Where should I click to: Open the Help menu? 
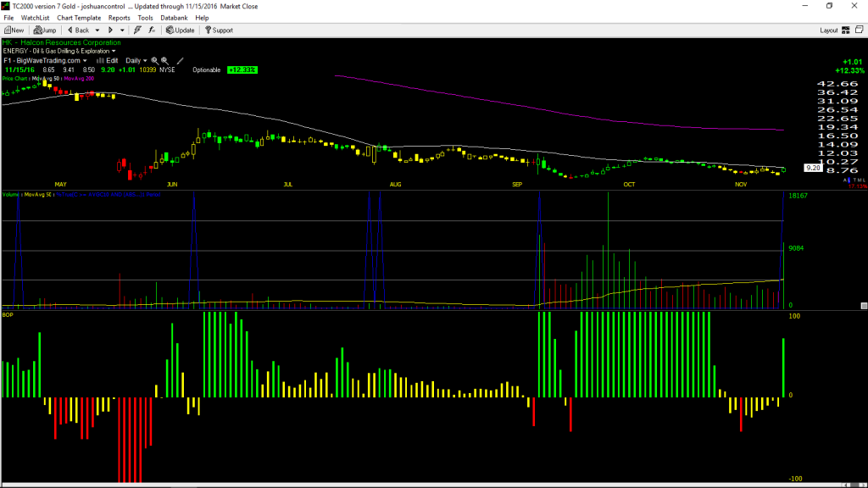pyautogui.click(x=202, y=18)
